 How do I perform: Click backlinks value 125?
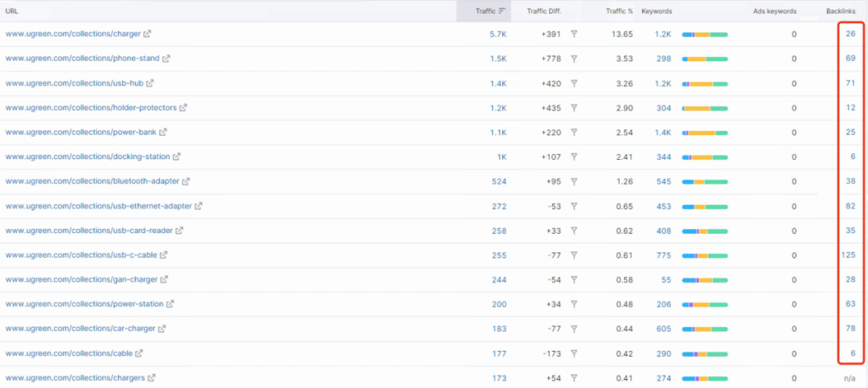click(x=849, y=255)
